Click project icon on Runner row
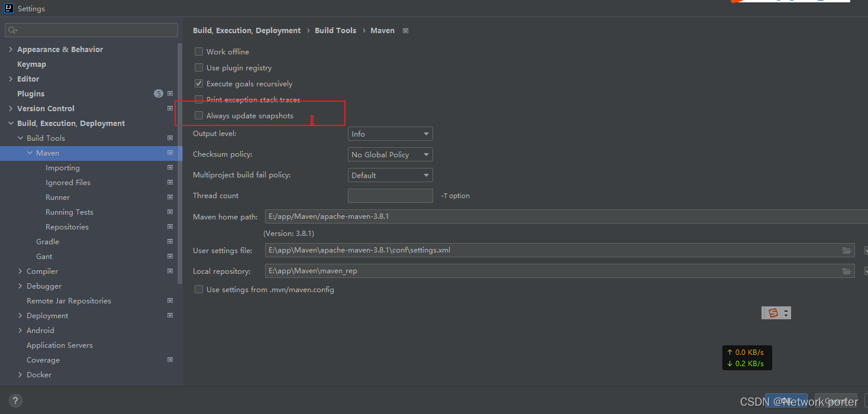Image resolution: width=868 pixels, height=414 pixels. click(170, 197)
